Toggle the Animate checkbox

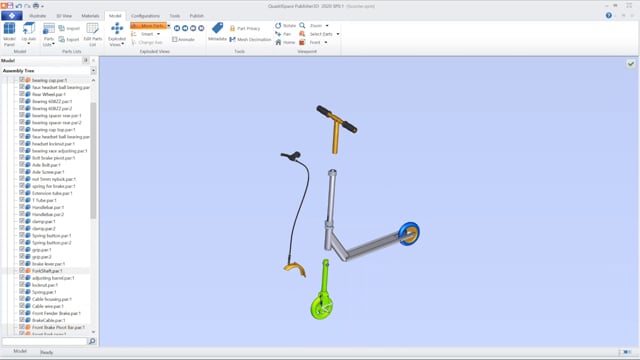click(174, 40)
